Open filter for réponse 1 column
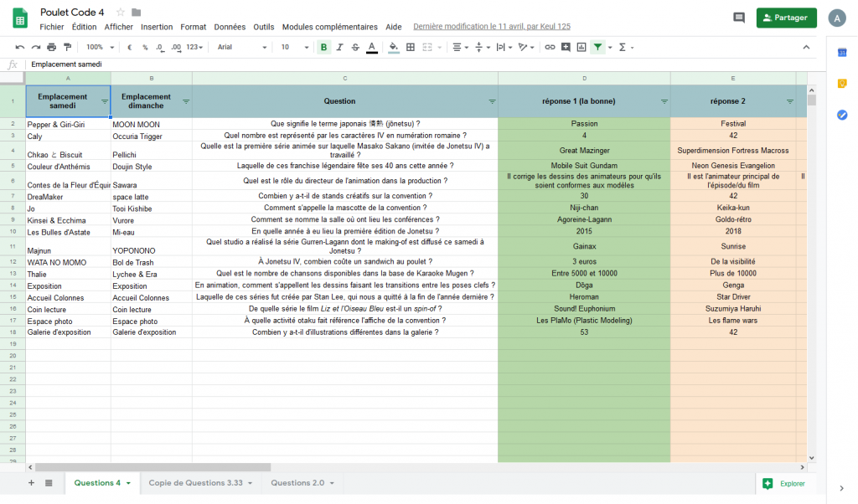This screenshot has height=504, width=858. [x=664, y=101]
